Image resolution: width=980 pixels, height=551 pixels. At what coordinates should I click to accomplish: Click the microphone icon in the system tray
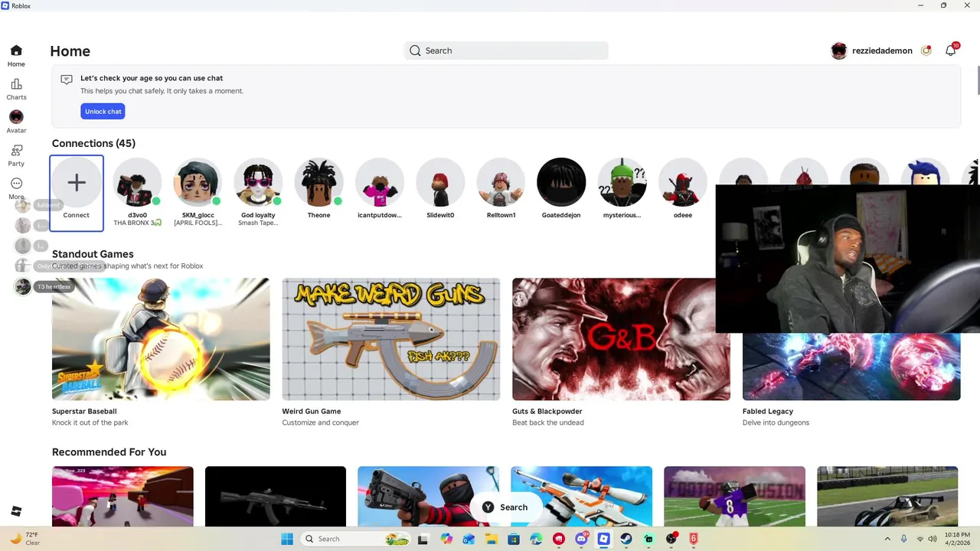[x=904, y=539]
